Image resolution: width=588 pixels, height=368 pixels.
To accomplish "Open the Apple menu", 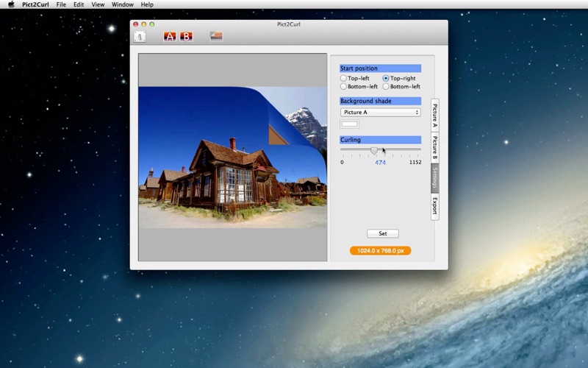I will (x=11, y=4).
